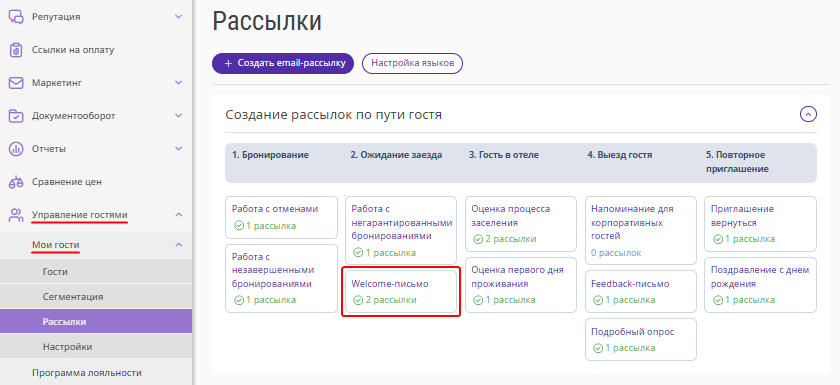Screen dimensions: 840x385
Task: Open Напоминание для корпоративных гостей card
Action: coord(641,230)
